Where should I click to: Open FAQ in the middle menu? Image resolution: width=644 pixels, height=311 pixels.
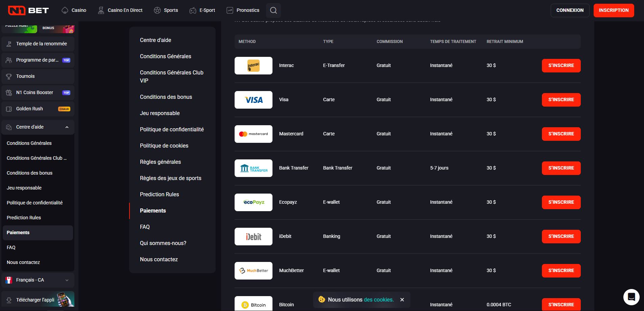pyautogui.click(x=145, y=227)
